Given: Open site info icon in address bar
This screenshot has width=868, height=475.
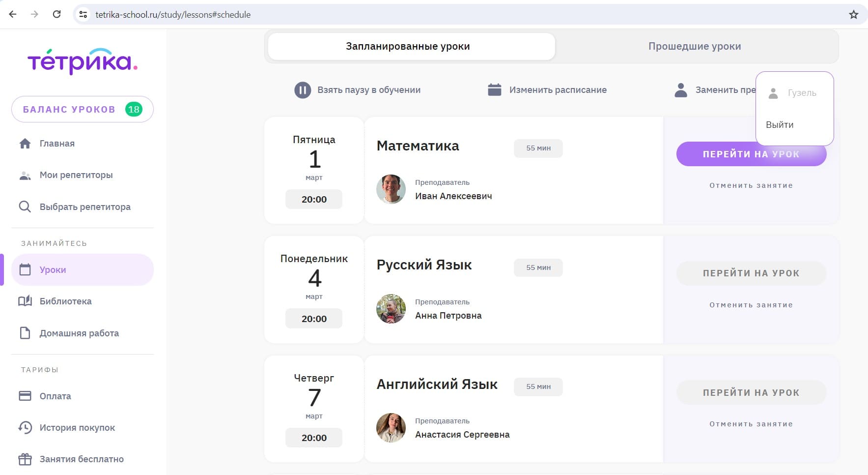Looking at the screenshot, I should point(84,15).
